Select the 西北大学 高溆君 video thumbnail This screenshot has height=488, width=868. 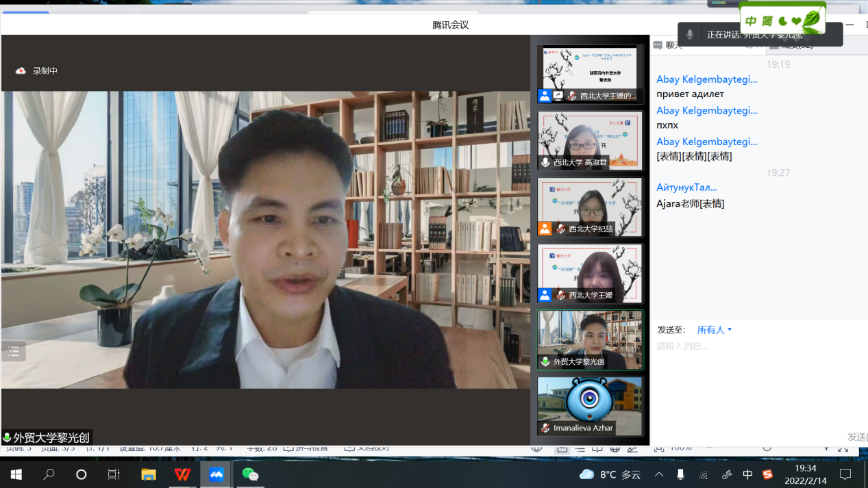tap(590, 140)
